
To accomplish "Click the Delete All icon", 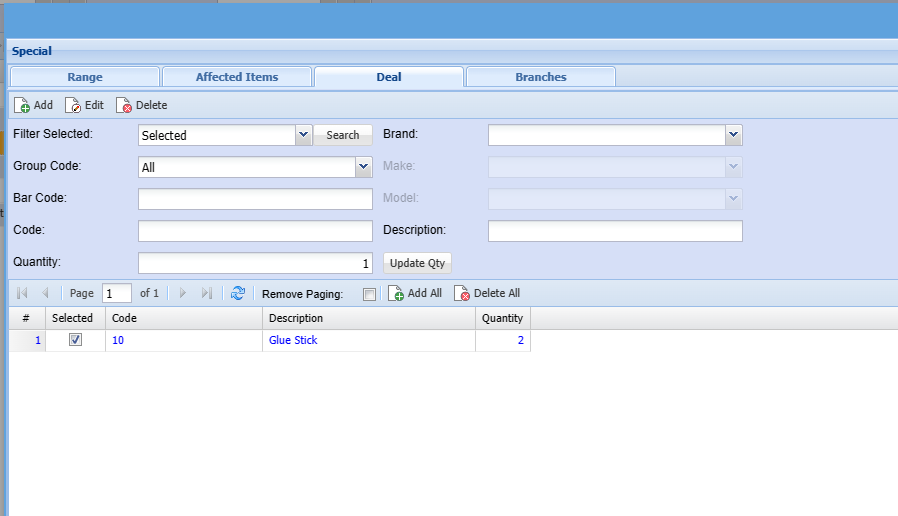I will pyautogui.click(x=462, y=293).
